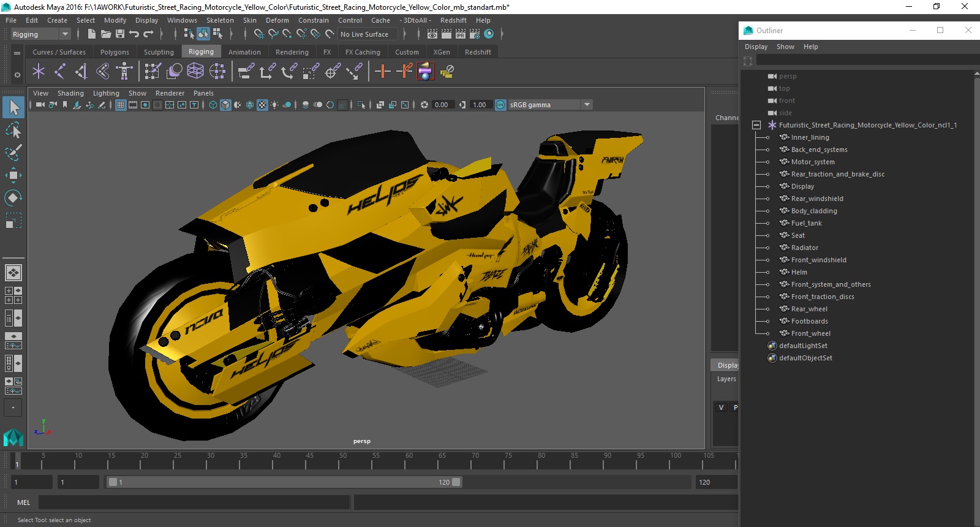Select Fuel_tank in the Outliner
Viewport: 980px width, 527px height.
pyautogui.click(x=806, y=223)
